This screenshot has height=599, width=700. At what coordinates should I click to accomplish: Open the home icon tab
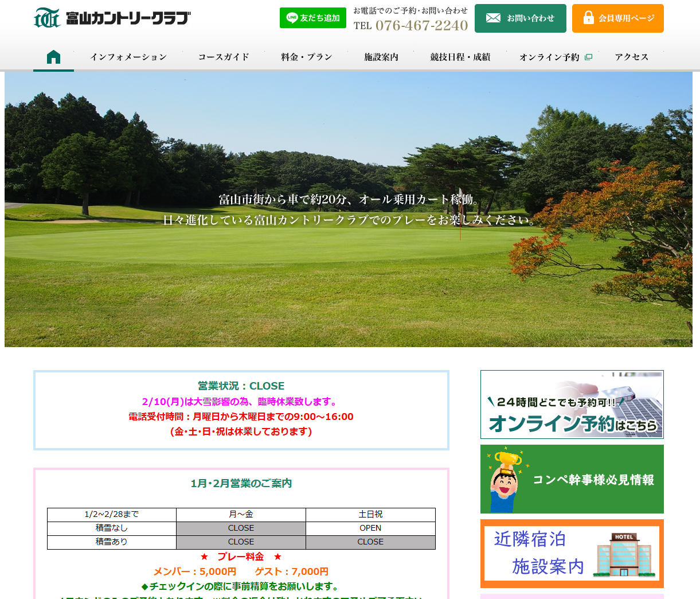pyautogui.click(x=53, y=57)
